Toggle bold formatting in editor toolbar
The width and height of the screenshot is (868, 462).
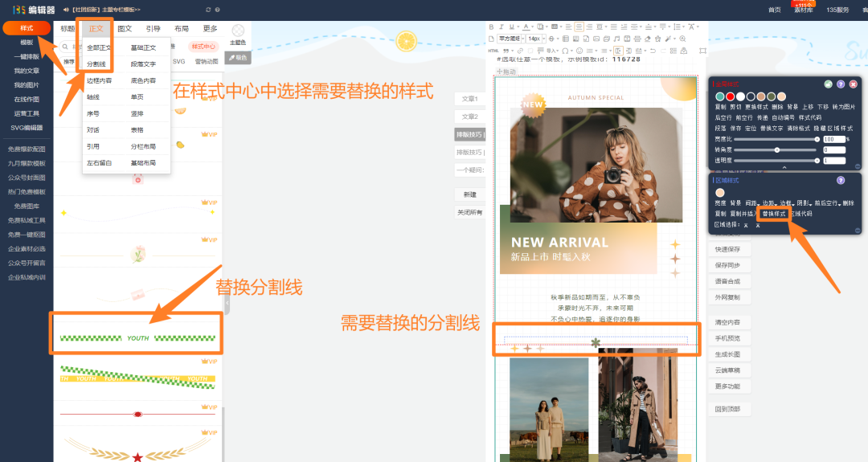pyautogui.click(x=491, y=27)
